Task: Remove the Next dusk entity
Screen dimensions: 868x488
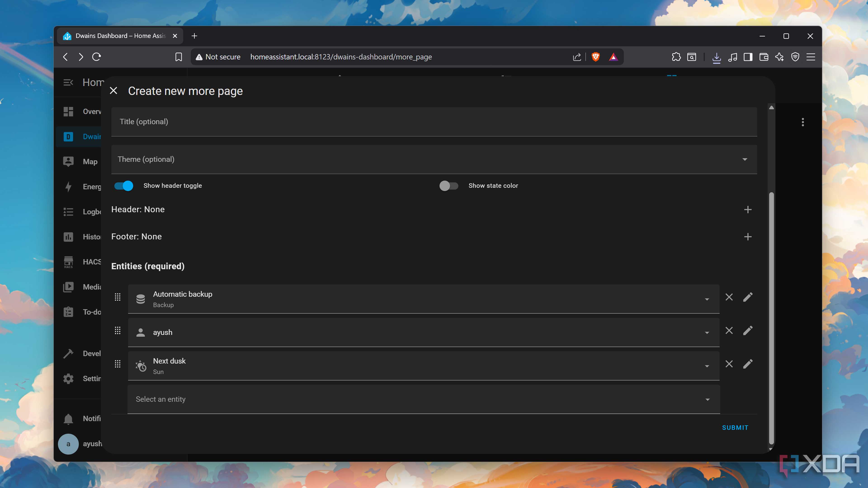Action: 729,364
